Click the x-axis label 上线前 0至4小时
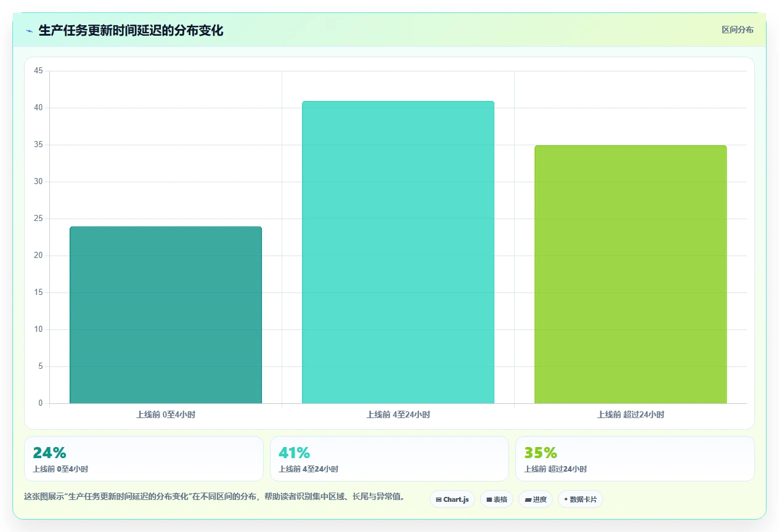The height and width of the screenshot is (532, 779). tap(166, 415)
